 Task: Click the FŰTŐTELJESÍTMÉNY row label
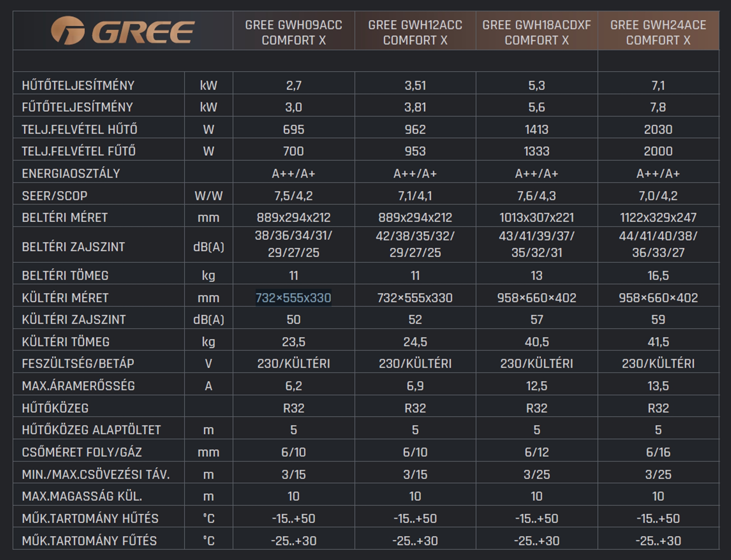pos(77,107)
